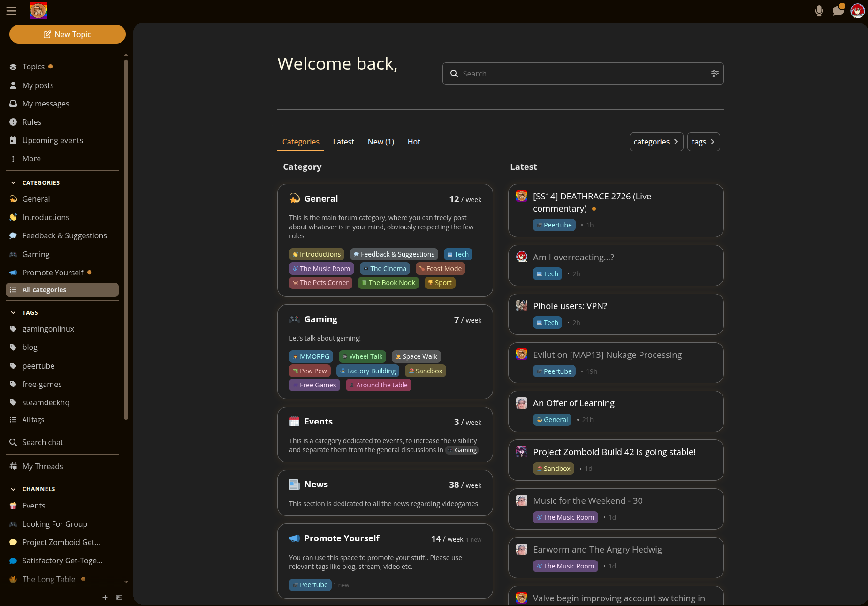Open the Promote Yourself category card title
868x606 pixels.
pos(342,538)
